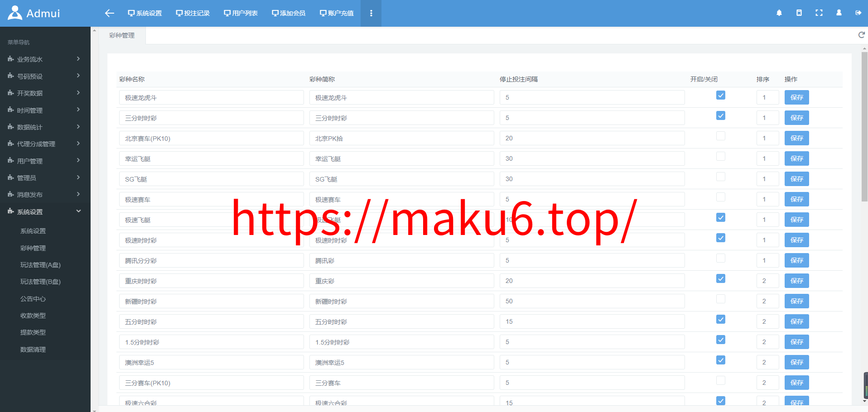Enable the 三分赛车(PK10) checkbox
This screenshot has height=412, width=868.
tap(721, 380)
